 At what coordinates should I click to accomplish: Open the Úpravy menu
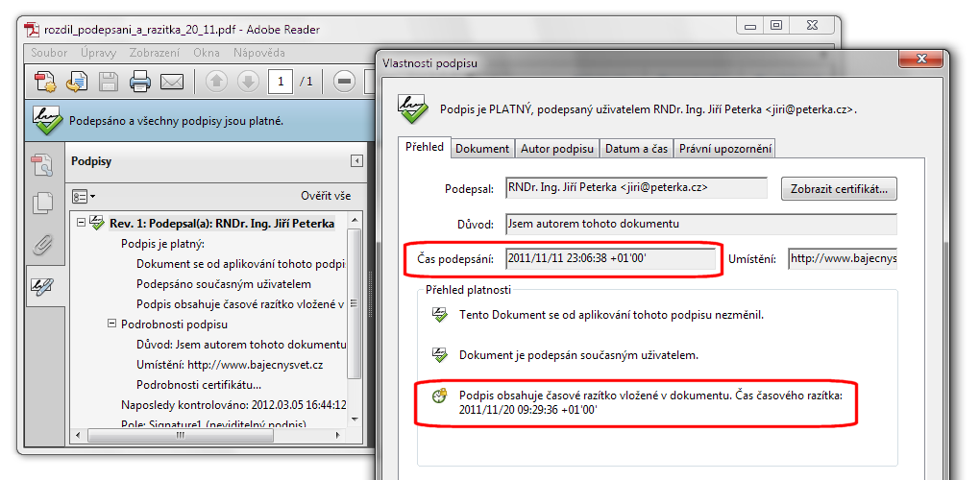click(x=98, y=53)
